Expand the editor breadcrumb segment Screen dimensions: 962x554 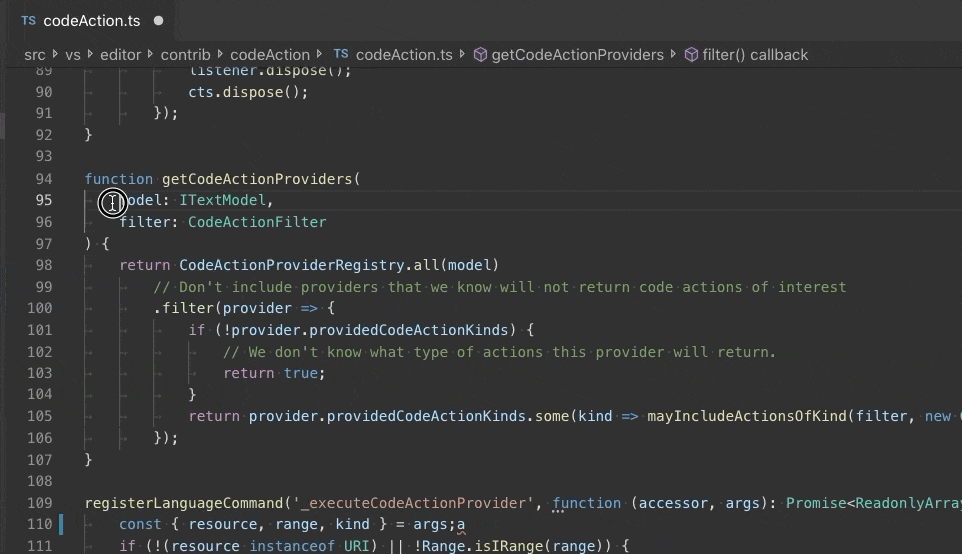(x=120, y=55)
